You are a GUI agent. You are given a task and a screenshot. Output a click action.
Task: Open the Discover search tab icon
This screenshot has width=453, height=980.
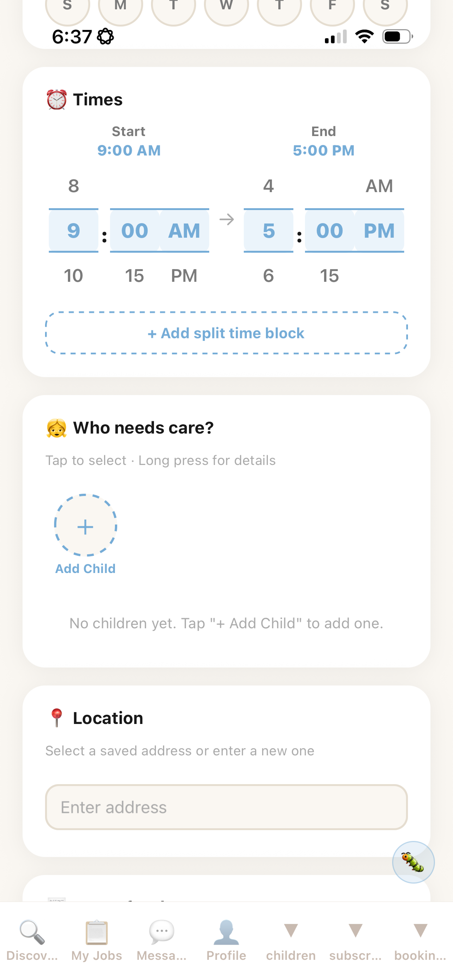32,932
